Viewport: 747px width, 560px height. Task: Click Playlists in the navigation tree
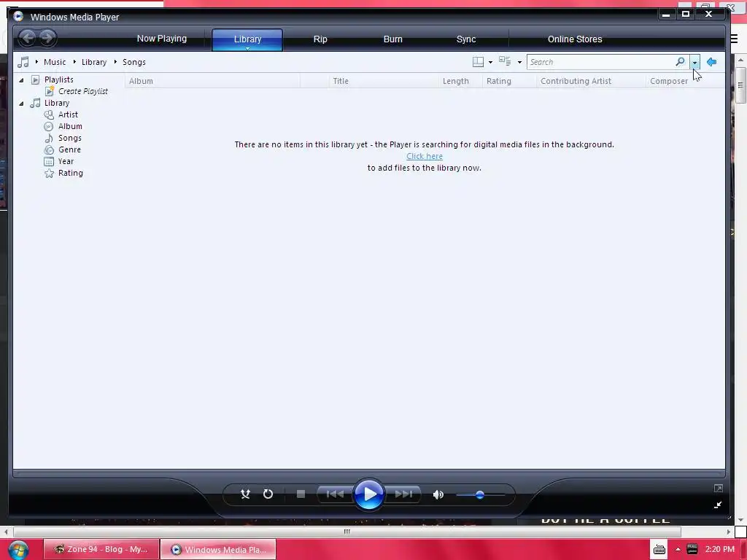[59, 79]
